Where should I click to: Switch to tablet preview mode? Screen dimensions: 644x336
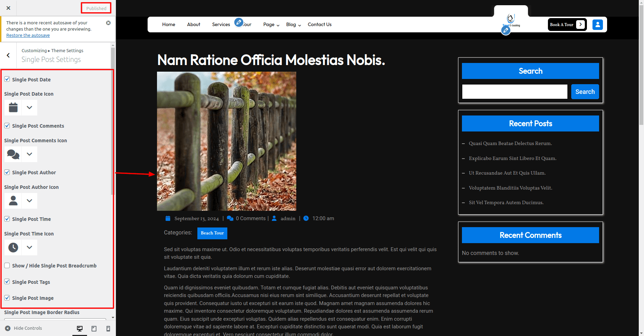(x=94, y=328)
